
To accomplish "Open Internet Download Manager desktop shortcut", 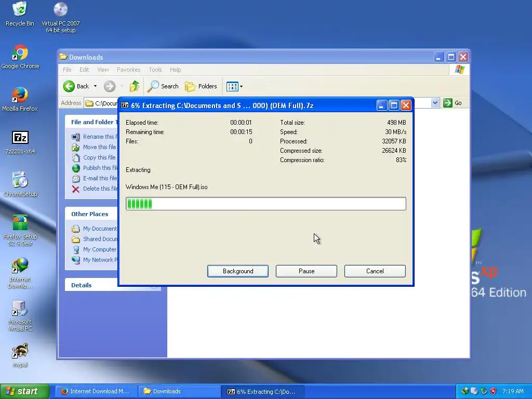I will [x=20, y=273].
